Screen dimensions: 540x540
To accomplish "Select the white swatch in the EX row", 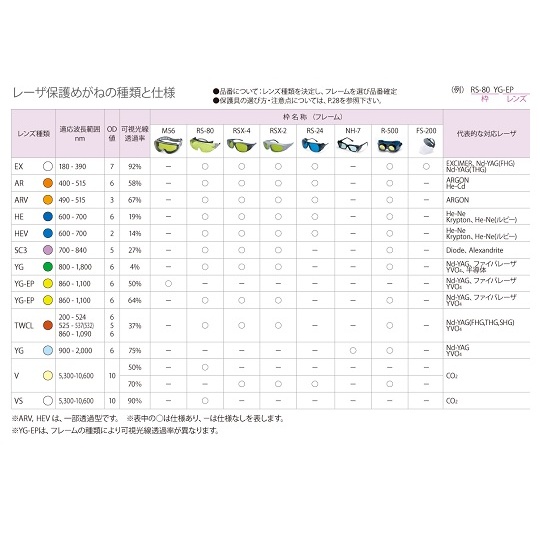I will coord(48,166).
